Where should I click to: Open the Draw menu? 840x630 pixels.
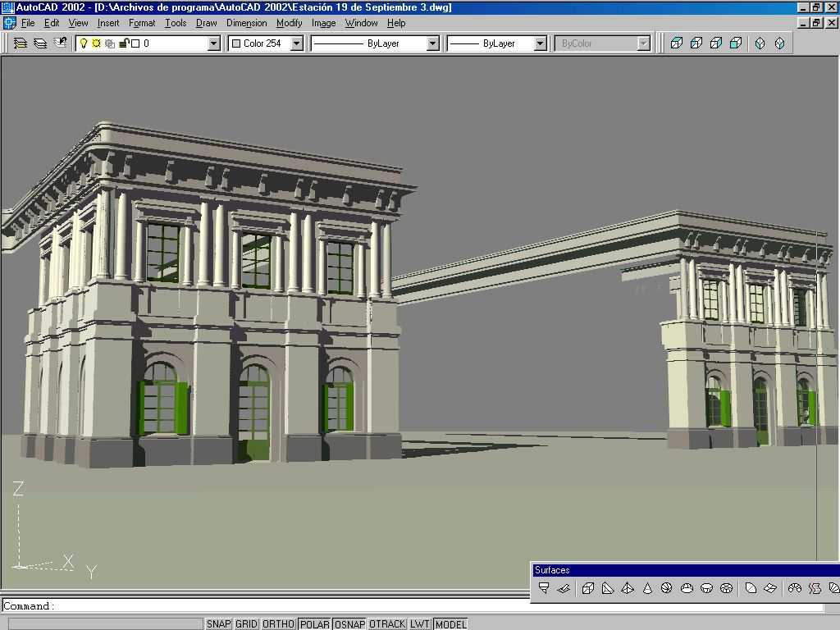pyautogui.click(x=206, y=23)
